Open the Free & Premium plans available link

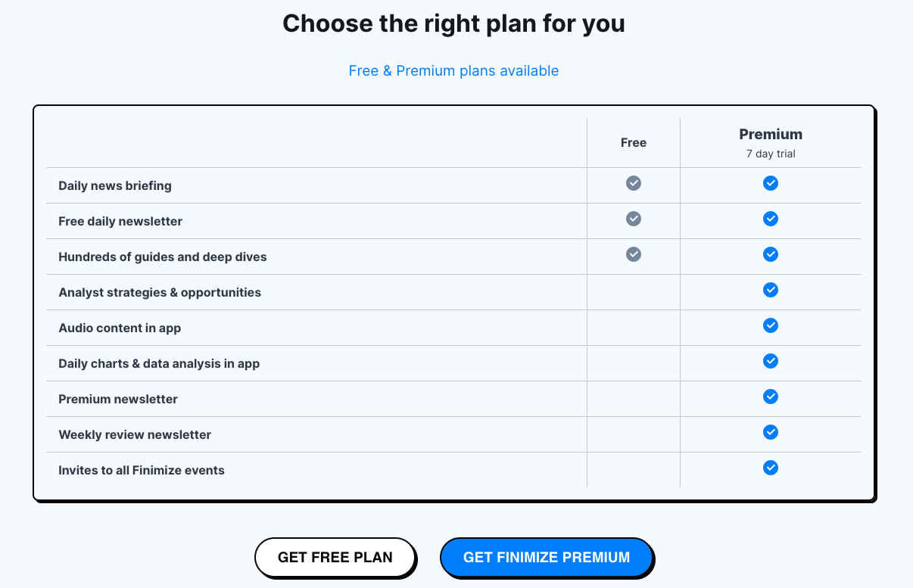click(x=453, y=70)
